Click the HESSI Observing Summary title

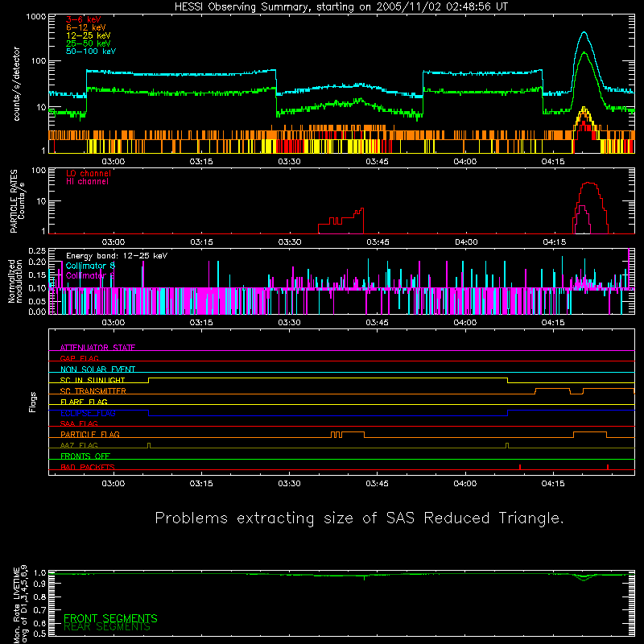[341, 7]
